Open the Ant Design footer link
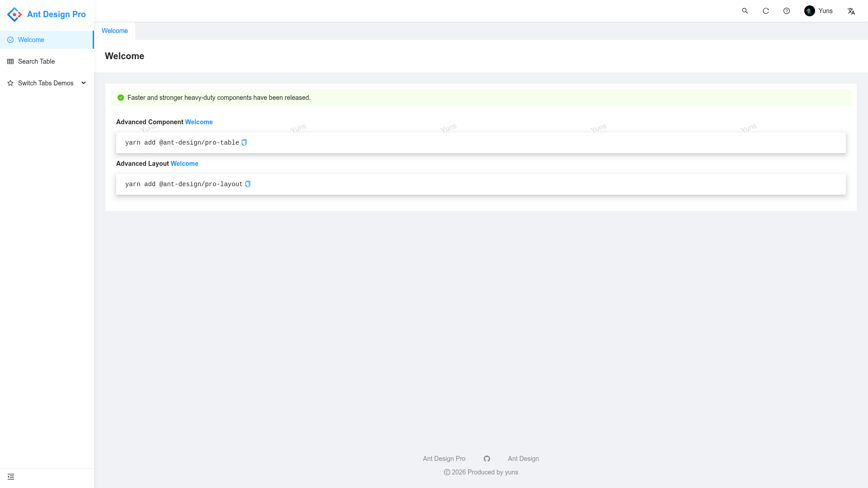The image size is (868, 488). coord(524,459)
